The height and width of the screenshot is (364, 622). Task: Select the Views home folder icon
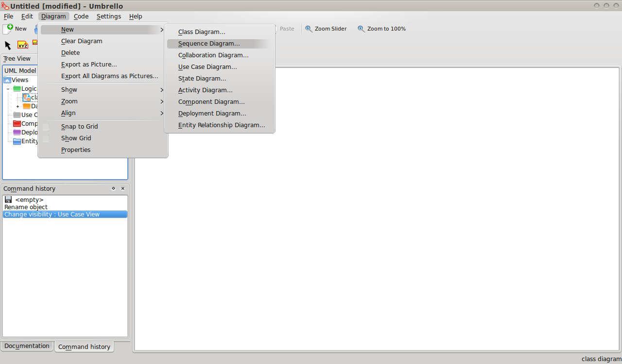point(7,80)
